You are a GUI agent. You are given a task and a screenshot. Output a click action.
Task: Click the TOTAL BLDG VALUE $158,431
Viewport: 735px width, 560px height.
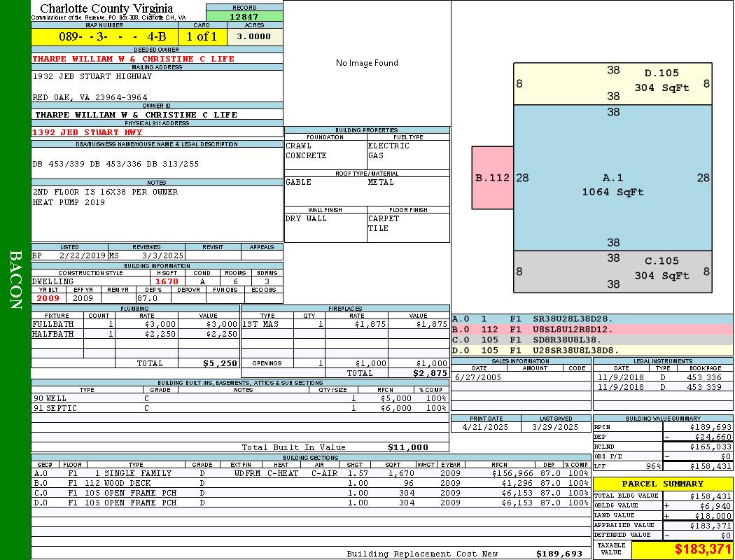click(710, 496)
